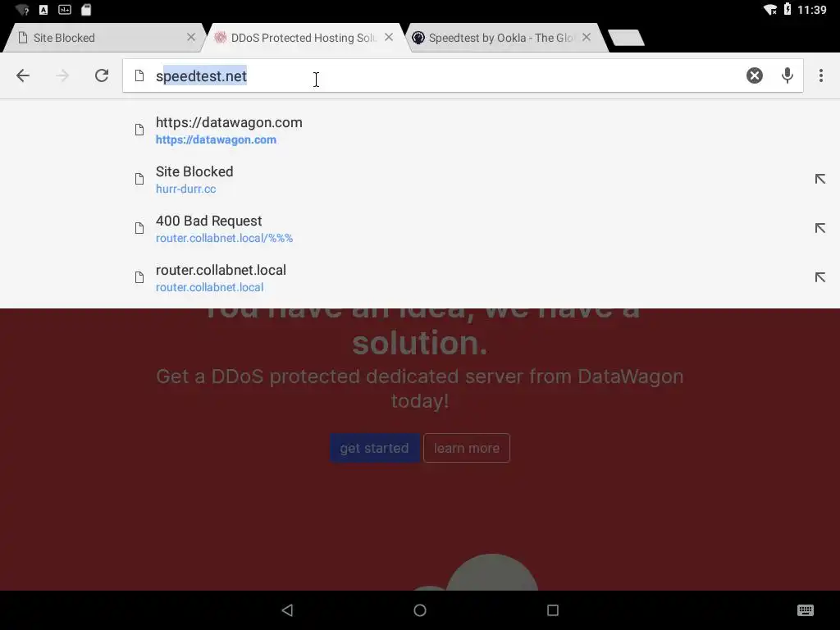
Task: Open the three-dot browser menu
Action: tap(820, 75)
